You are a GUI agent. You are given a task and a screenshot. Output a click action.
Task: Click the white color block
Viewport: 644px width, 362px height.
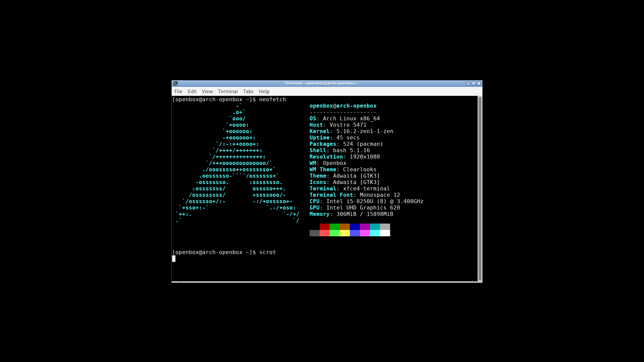385,233
